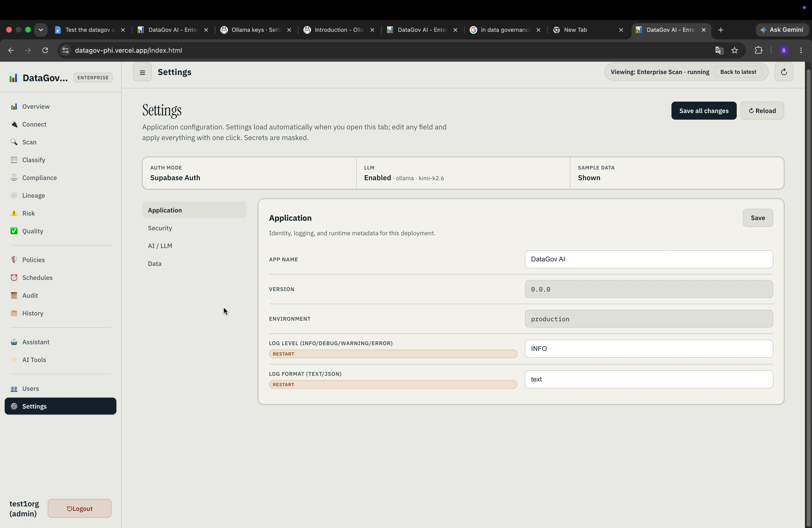This screenshot has height=528, width=812.
Task: Click the Chrome profile avatar B
Action: [x=784, y=50]
